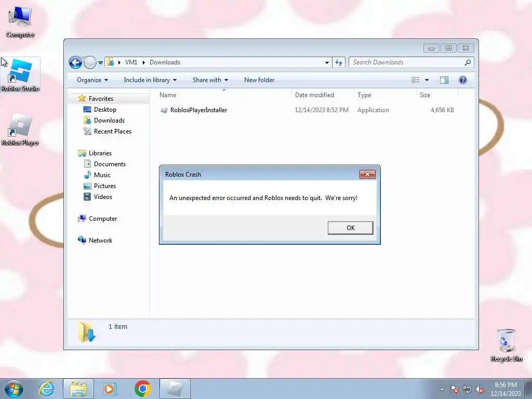This screenshot has height=399, width=532.
Task: Open the Pictures library
Action: 104,186
